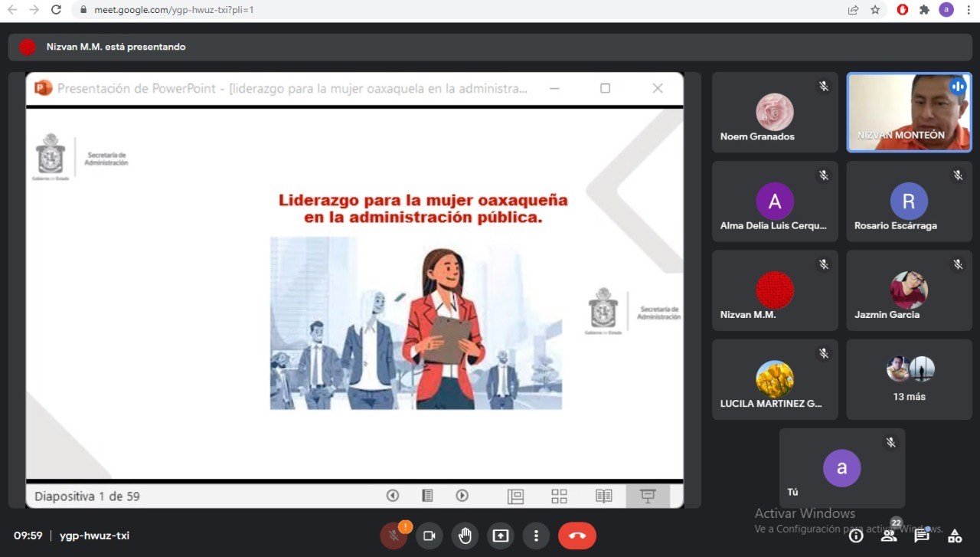The image size is (980, 557).
Task: Open Chrome's three-dot menu
Action: click(x=969, y=10)
